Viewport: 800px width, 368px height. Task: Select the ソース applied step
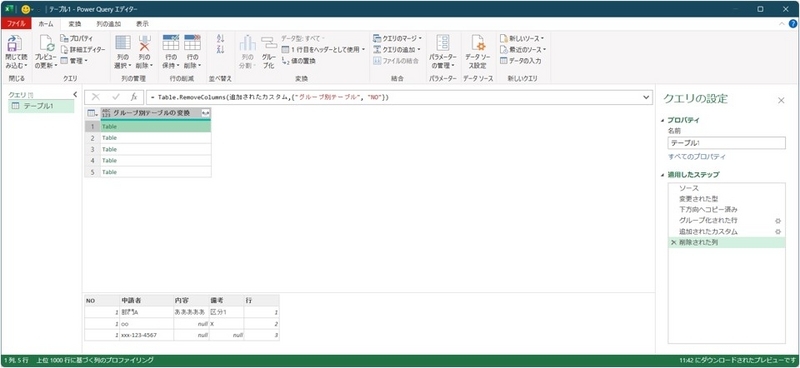pyautogui.click(x=727, y=188)
